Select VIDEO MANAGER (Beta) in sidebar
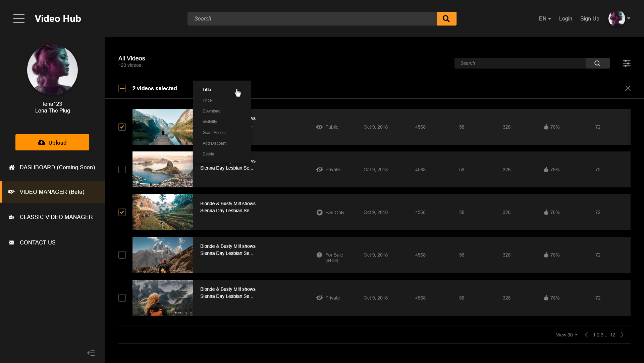 click(x=52, y=192)
